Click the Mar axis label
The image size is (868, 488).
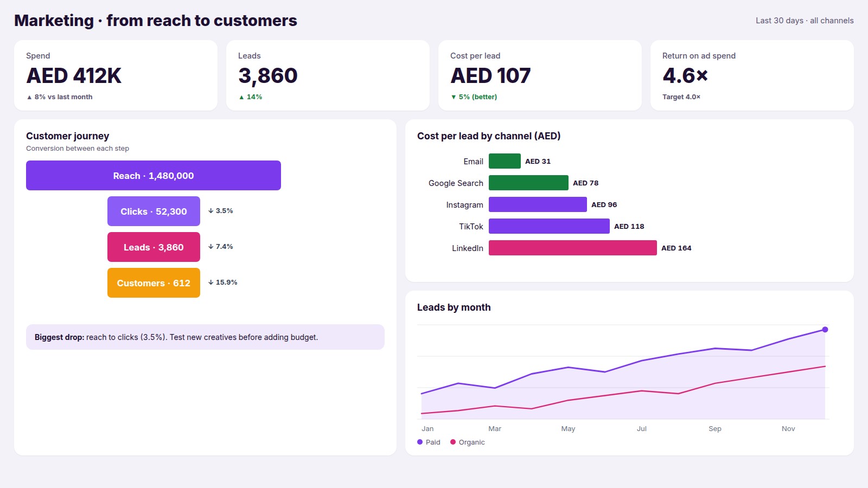click(x=495, y=428)
